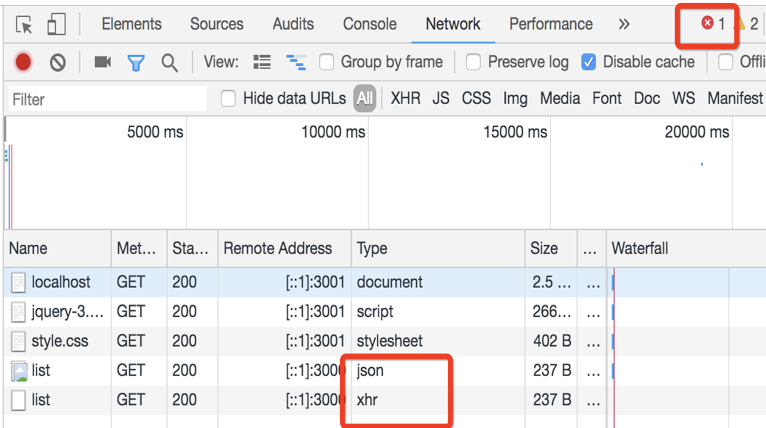Image resolution: width=766 pixels, height=428 pixels.
Task: Sort by the Remote Address column header
Action: pyautogui.click(x=284, y=248)
